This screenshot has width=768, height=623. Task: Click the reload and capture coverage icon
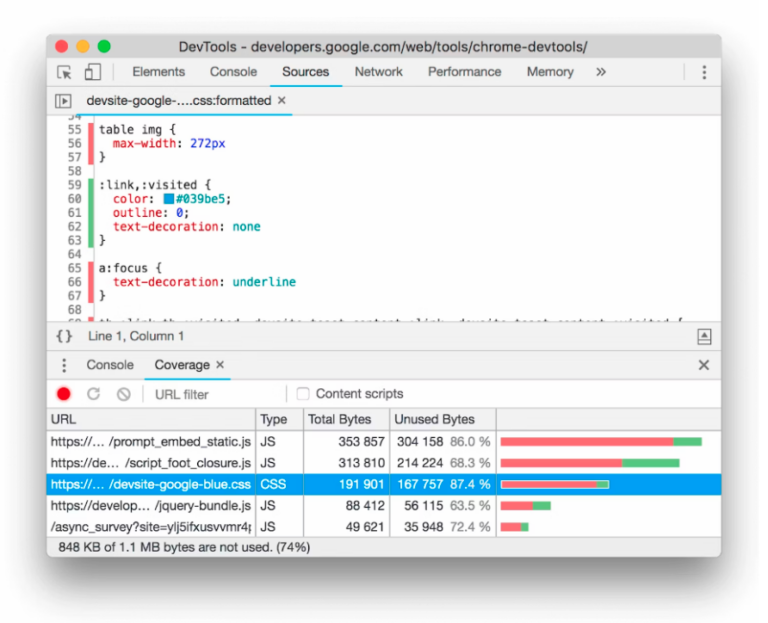point(94,394)
